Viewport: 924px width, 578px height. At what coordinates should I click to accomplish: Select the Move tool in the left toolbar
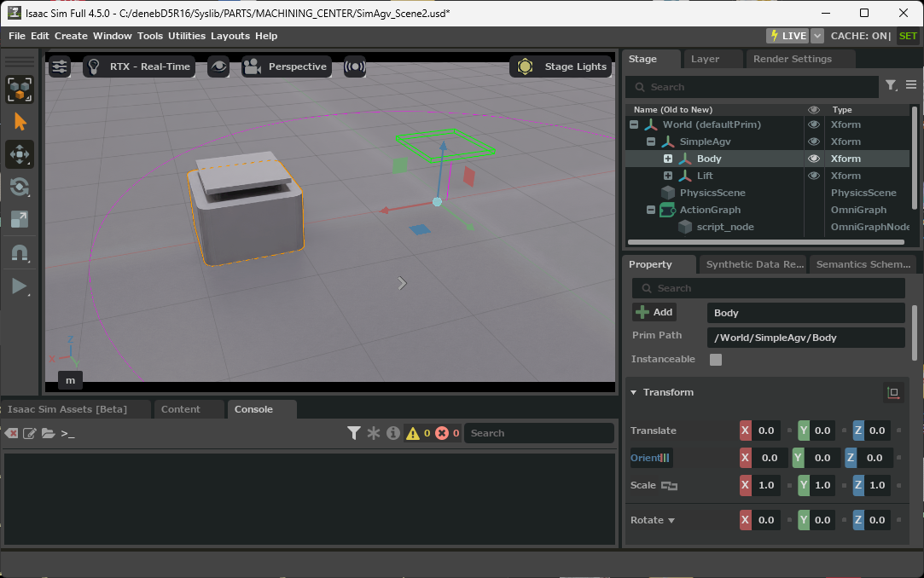point(19,154)
